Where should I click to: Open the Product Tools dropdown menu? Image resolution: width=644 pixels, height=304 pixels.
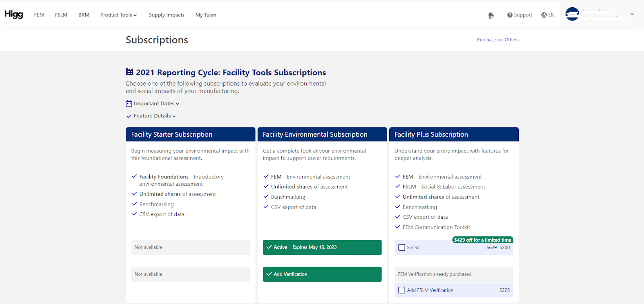click(x=118, y=15)
